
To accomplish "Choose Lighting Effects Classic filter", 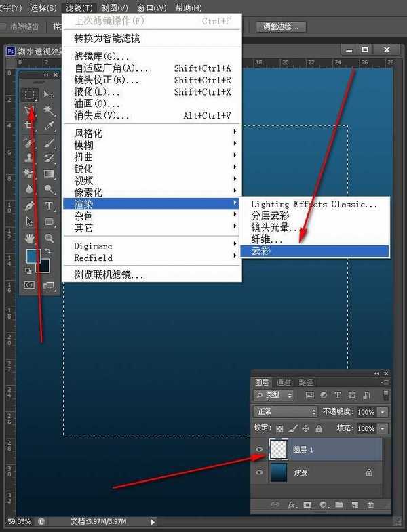I will pyautogui.click(x=314, y=204).
